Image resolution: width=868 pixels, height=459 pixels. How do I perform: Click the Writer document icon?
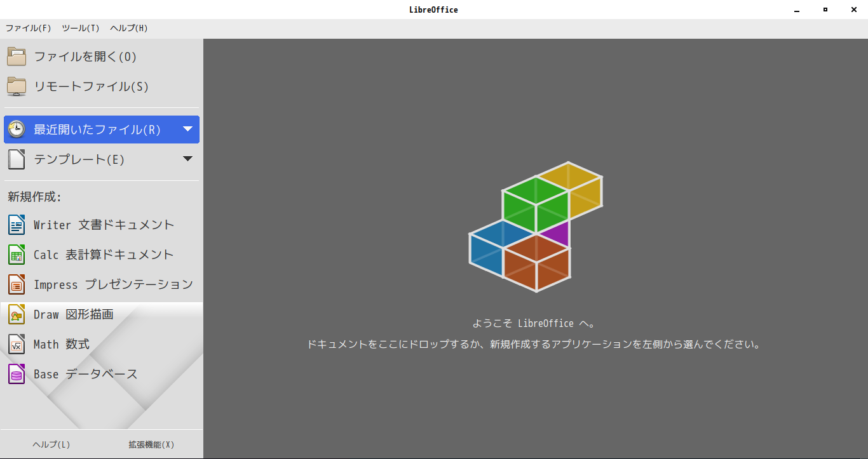point(17,225)
